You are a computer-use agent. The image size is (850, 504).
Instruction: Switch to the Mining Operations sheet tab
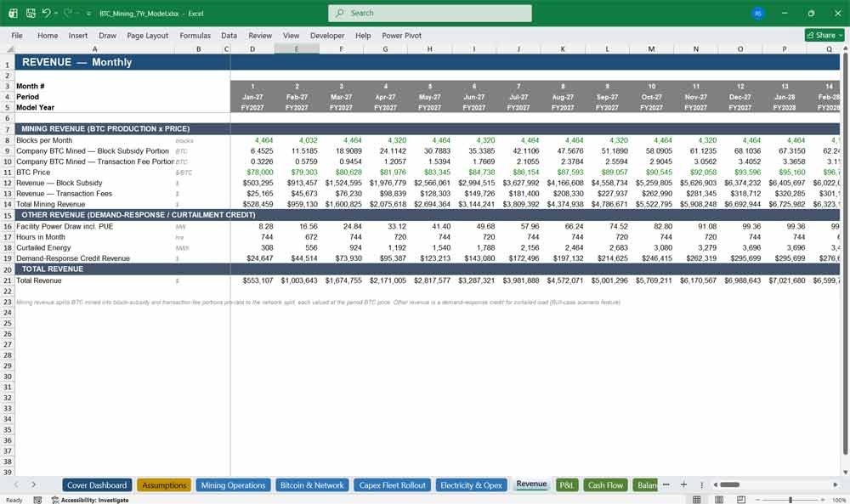click(x=233, y=485)
